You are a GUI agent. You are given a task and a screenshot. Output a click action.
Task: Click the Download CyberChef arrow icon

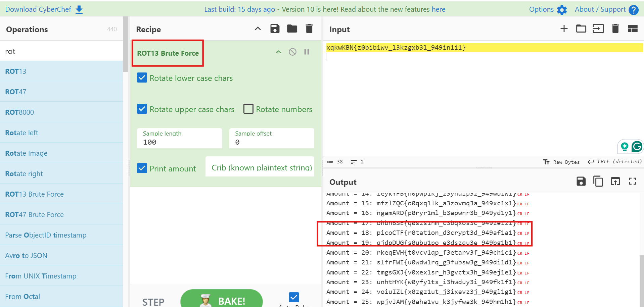coord(79,9)
